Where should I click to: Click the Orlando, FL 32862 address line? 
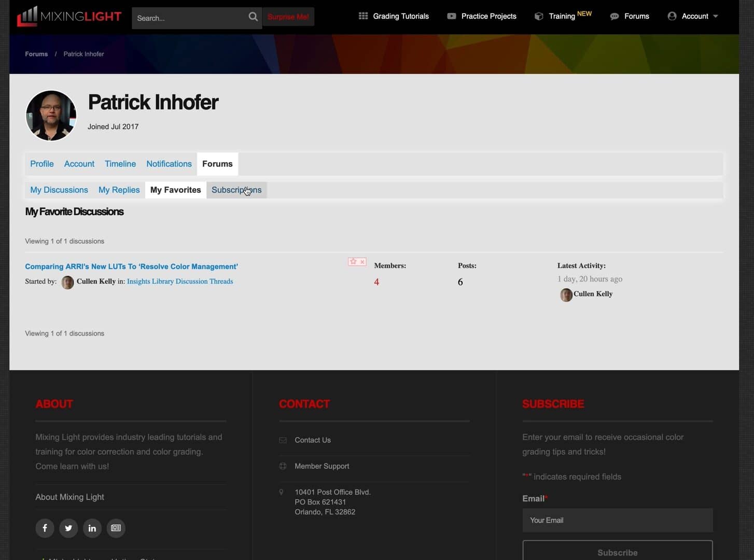[x=325, y=512]
